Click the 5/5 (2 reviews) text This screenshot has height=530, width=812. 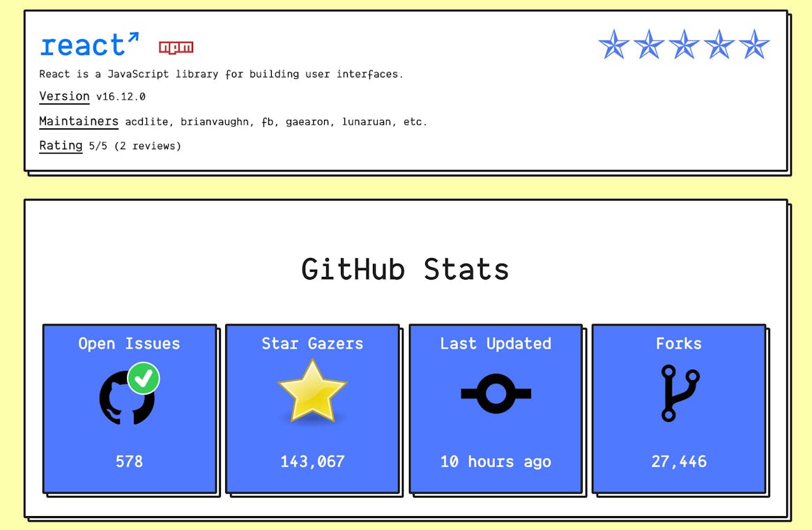click(135, 146)
